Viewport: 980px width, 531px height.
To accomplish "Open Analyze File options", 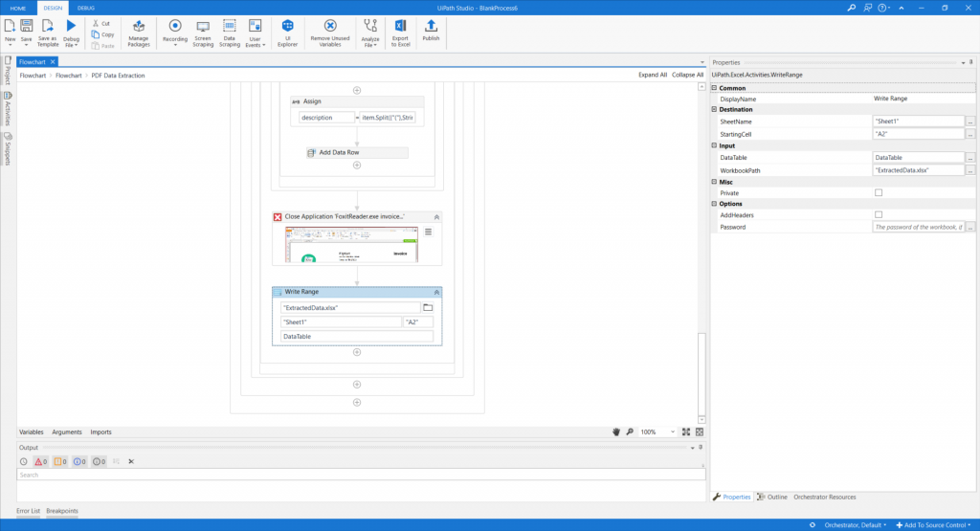I will click(x=370, y=33).
